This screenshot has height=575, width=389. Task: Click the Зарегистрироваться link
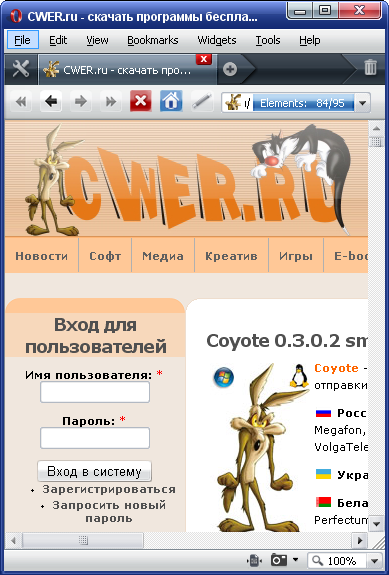pos(109,490)
